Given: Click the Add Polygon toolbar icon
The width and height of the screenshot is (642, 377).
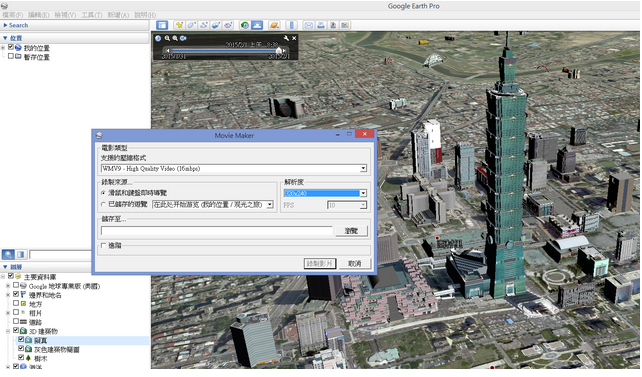Looking at the screenshot, I should pos(191,25).
